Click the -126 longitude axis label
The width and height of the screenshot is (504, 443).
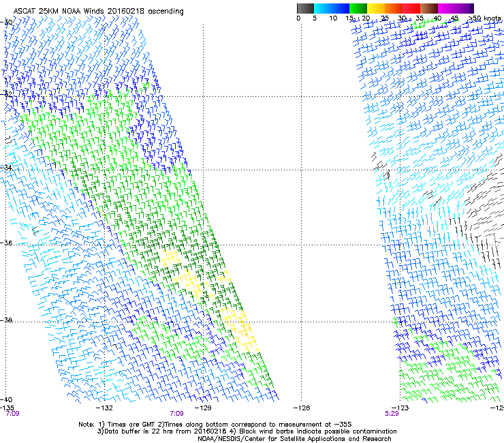(302, 408)
